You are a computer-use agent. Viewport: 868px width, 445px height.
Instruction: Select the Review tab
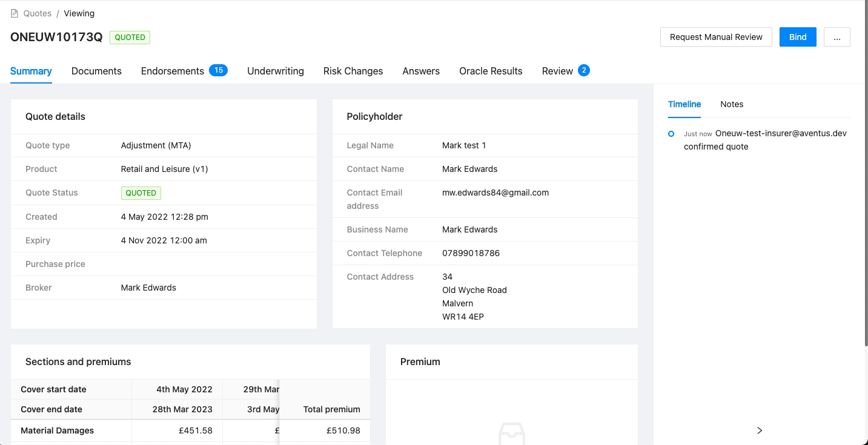pyautogui.click(x=557, y=71)
